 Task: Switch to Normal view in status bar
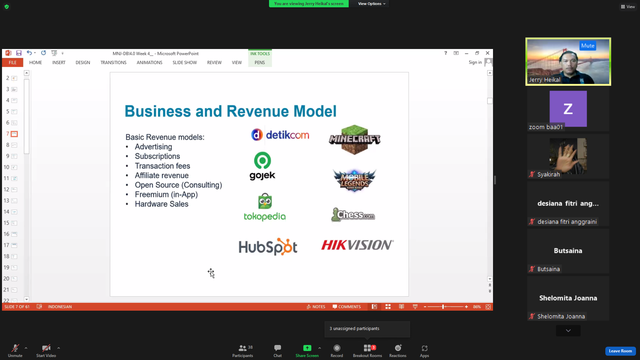pos(374,307)
